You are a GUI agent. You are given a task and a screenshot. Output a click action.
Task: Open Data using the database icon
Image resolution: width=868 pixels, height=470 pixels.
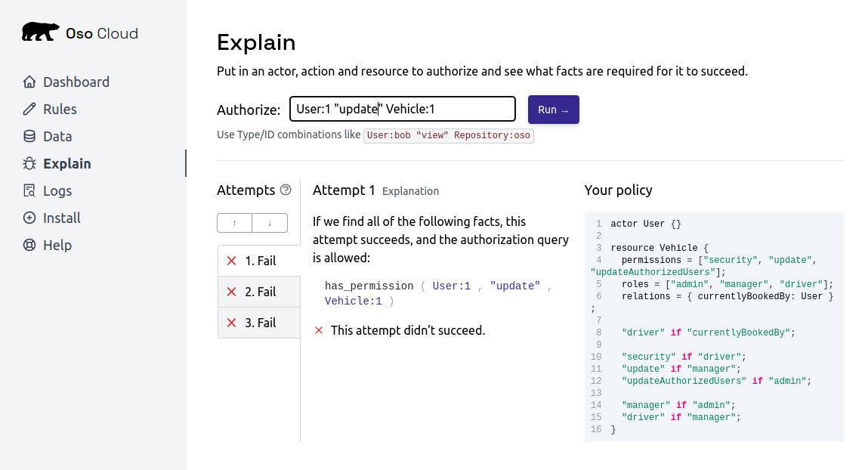point(29,136)
